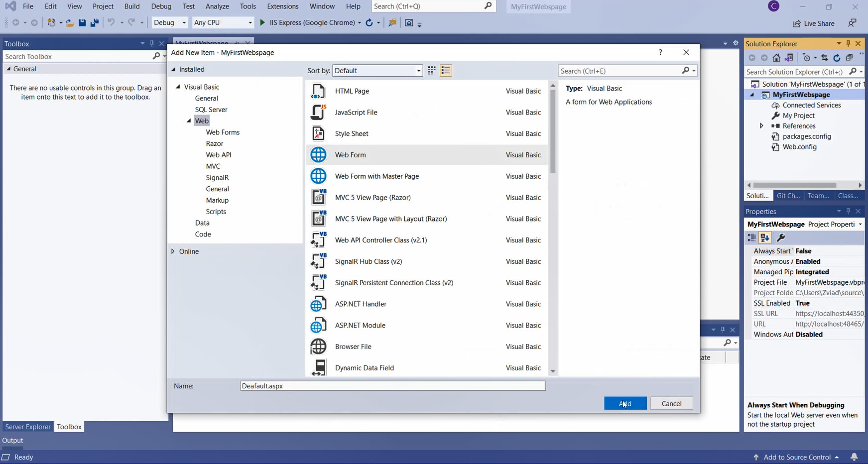The height and width of the screenshot is (464, 868).
Task: Open the Sort by Default dropdown
Action: click(x=377, y=71)
